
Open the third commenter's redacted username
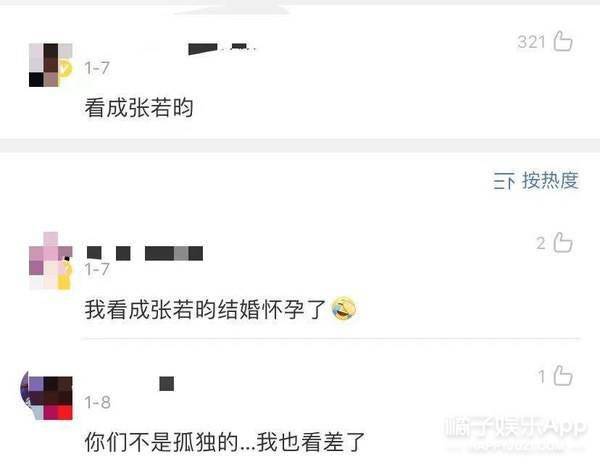tap(166, 384)
